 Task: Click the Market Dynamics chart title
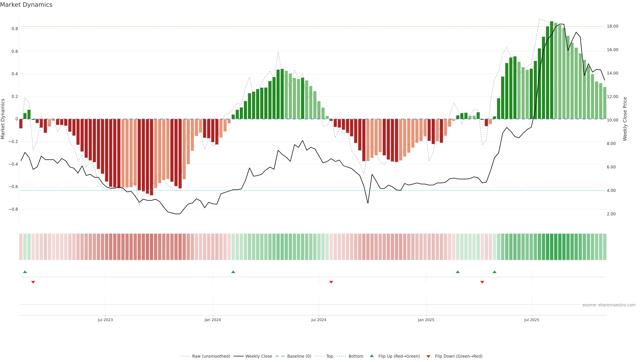pos(26,5)
